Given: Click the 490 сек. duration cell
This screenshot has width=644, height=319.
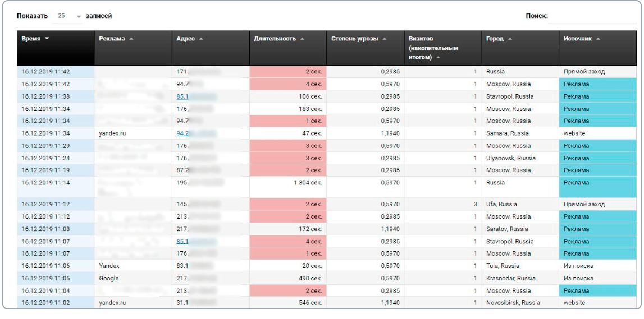Looking at the screenshot, I should (288, 279).
